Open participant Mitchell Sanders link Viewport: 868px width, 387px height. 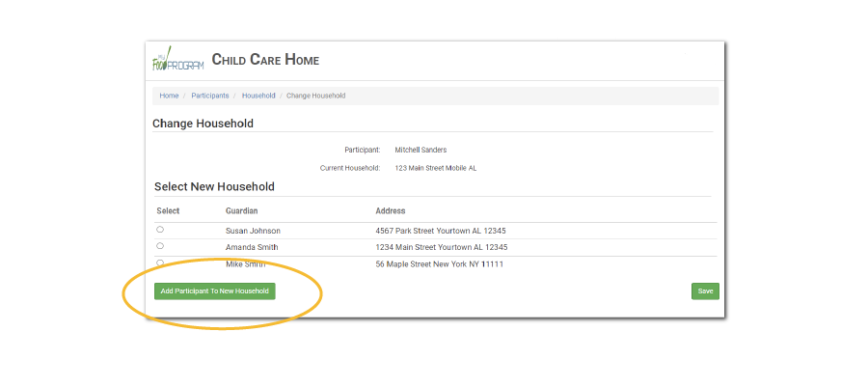[x=420, y=150]
